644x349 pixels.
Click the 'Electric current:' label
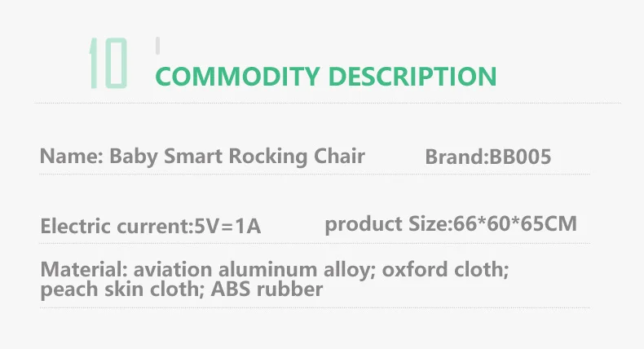point(114,226)
